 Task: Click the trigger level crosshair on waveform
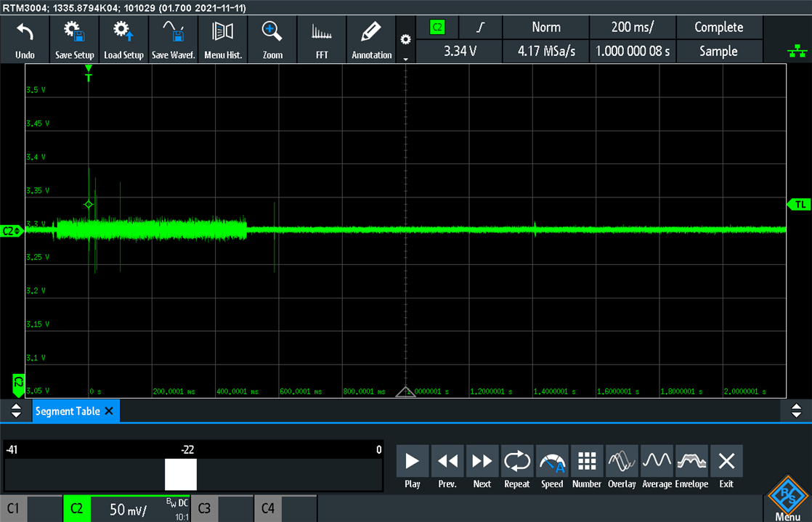89,205
